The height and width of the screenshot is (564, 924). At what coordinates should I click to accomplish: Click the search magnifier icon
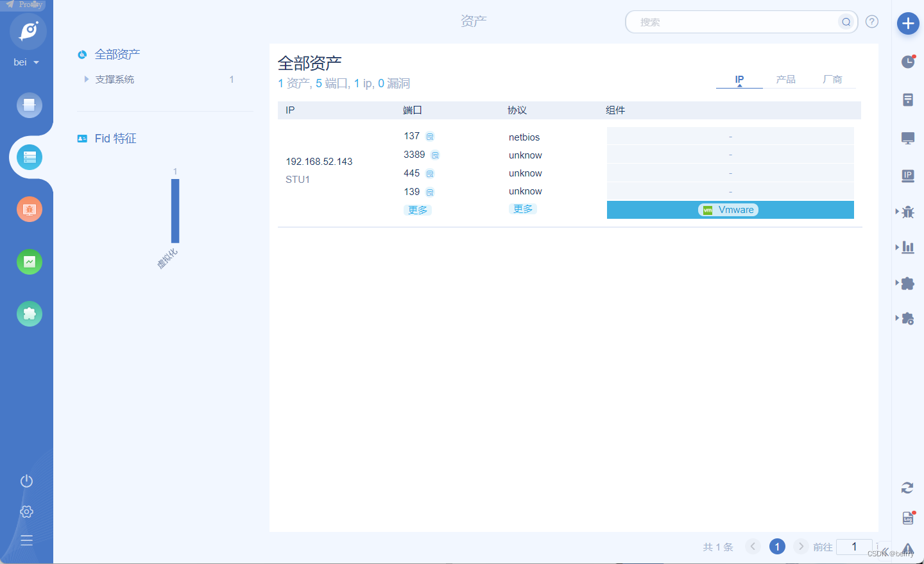click(846, 22)
